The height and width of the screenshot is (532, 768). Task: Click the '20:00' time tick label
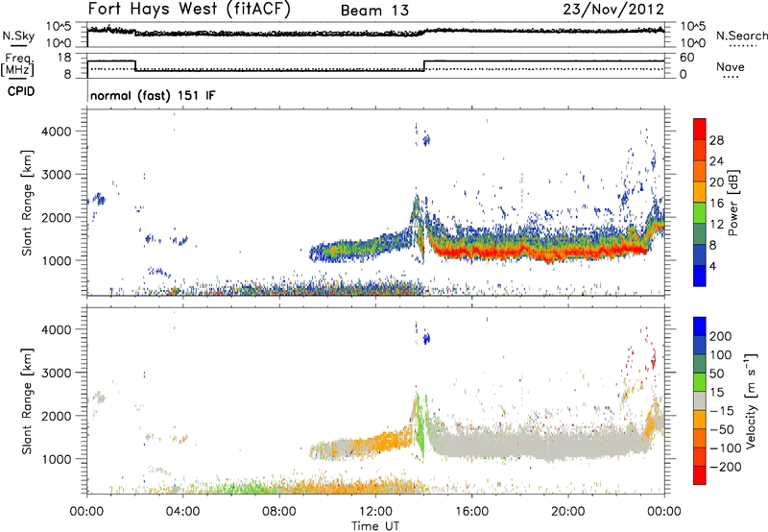567,512
